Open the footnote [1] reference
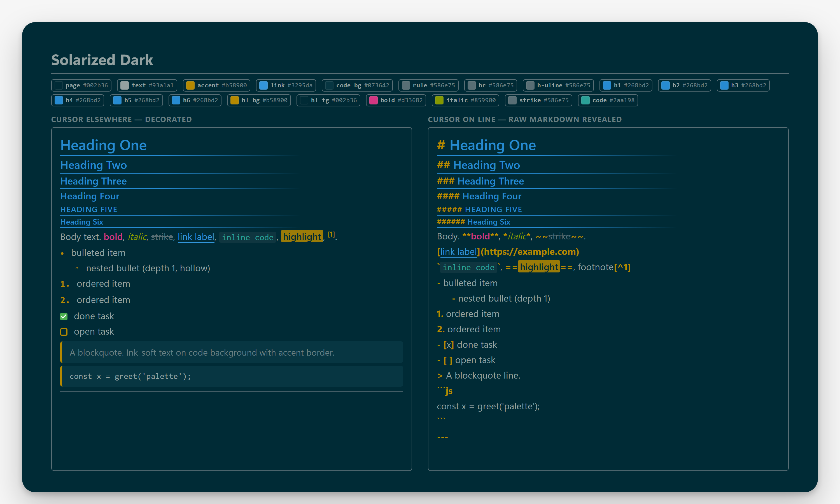The width and height of the screenshot is (840, 504). (332, 234)
